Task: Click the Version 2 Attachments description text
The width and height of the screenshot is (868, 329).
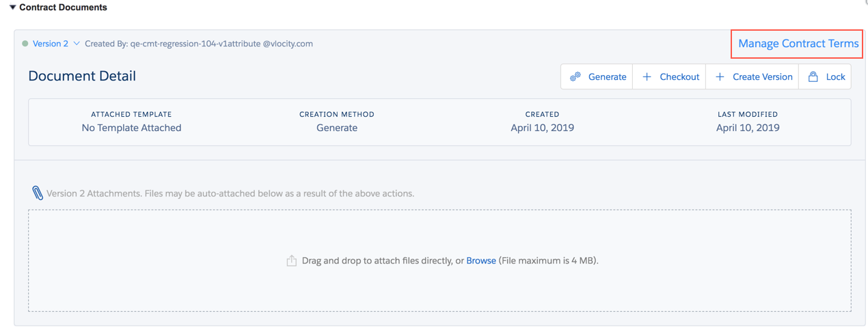Action: pos(230,193)
